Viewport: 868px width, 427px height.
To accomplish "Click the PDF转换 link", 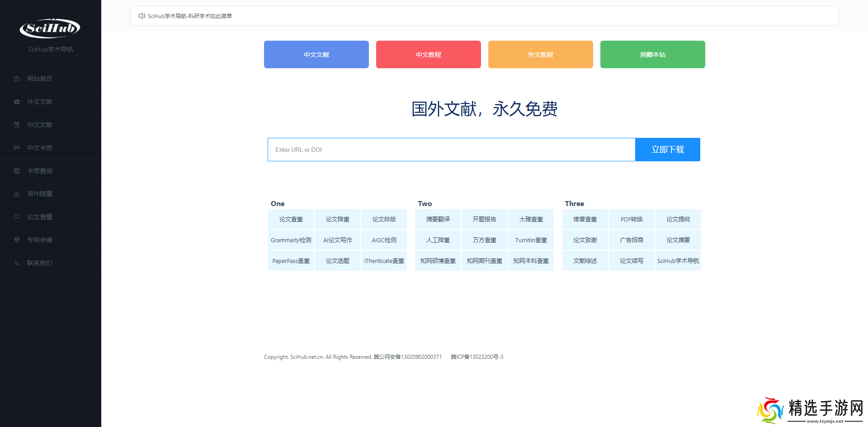I will (x=631, y=219).
